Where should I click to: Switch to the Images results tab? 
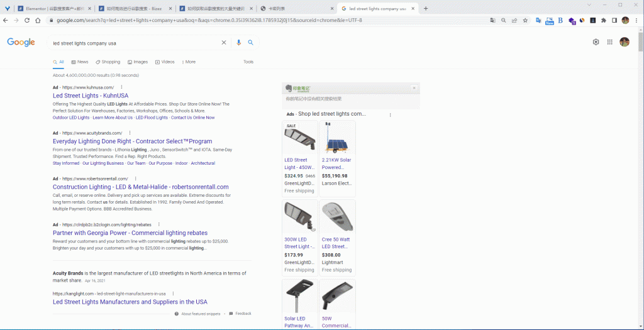click(138, 62)
